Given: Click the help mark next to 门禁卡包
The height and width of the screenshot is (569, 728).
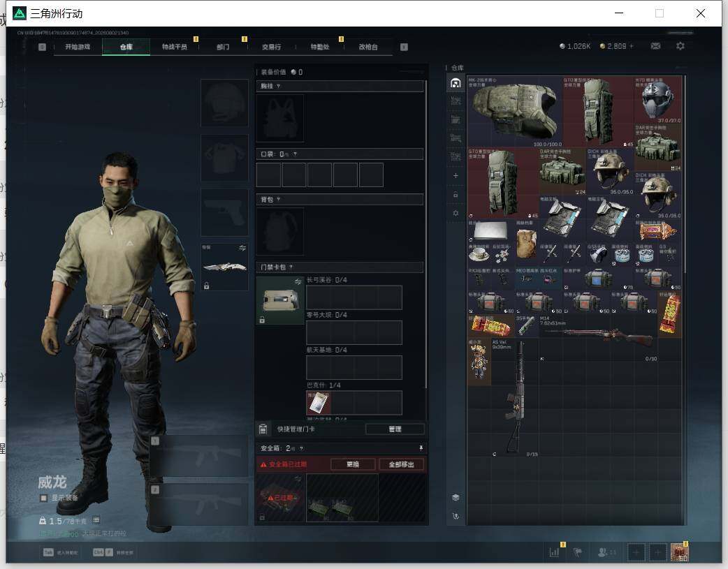Looking at the screenshot, I should click(x=291, y=267).
